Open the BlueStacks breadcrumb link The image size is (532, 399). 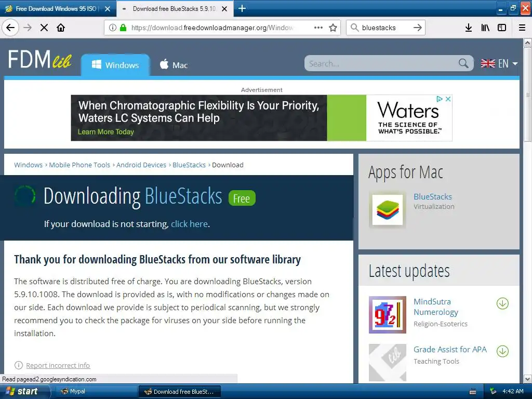point(189,165)
